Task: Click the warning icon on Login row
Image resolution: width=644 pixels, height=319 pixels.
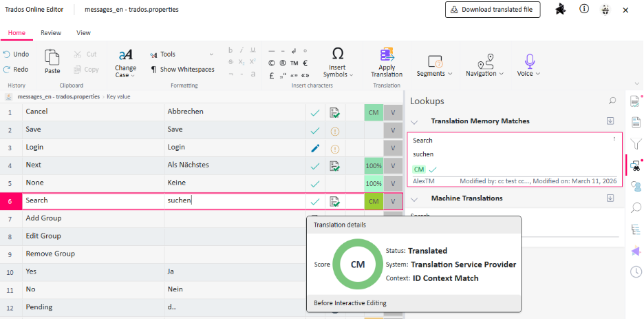Action: tap(335, 149)
